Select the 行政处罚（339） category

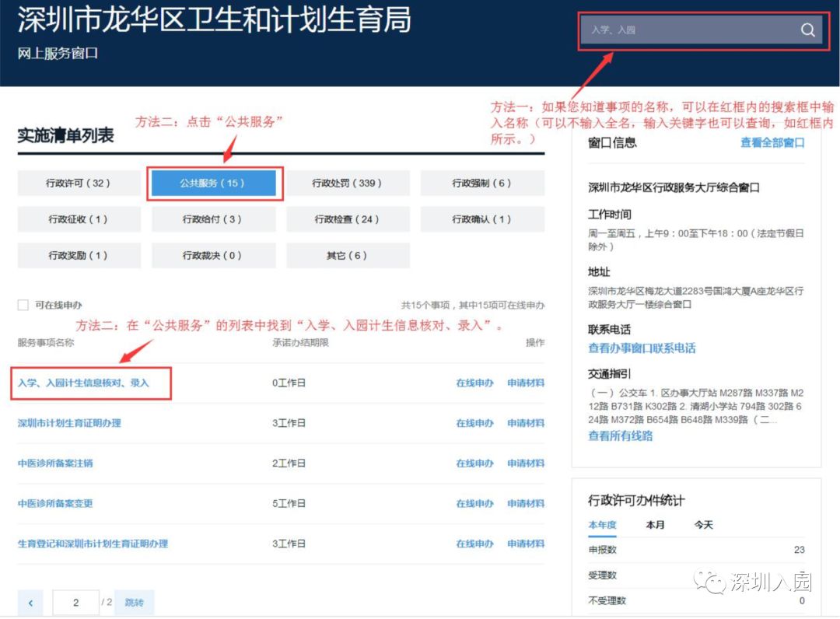(x=348, y=183)
